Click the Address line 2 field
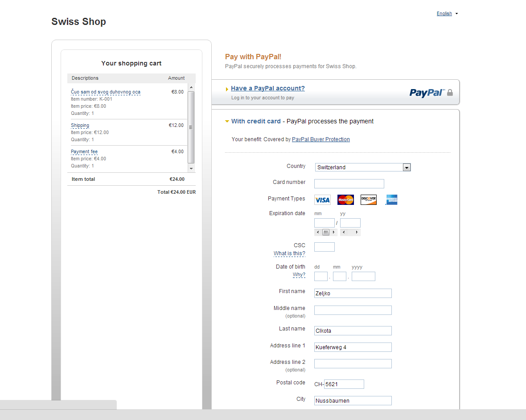Image resolution: width=526 pixels, height=420 pixels. coord(353,364)
